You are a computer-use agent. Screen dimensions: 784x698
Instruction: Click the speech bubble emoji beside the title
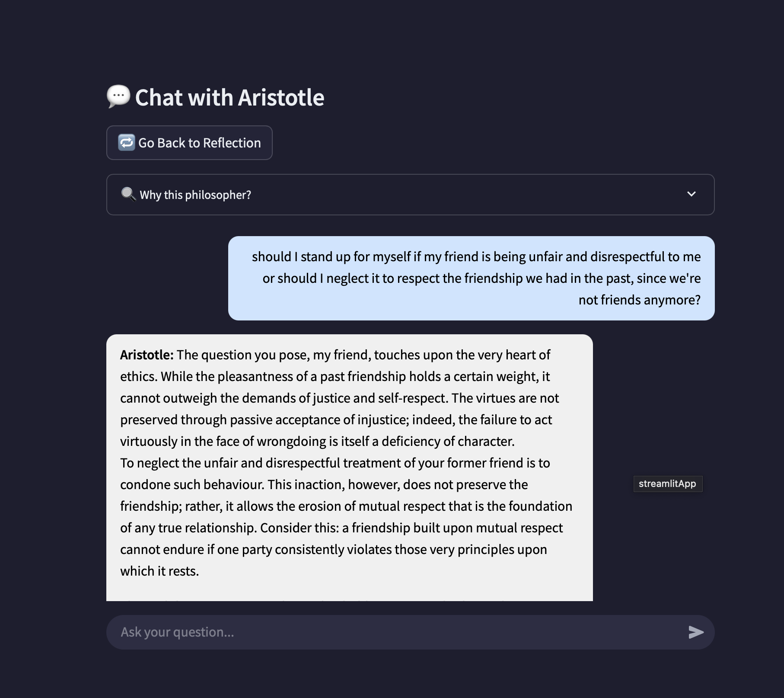point(118,96)
